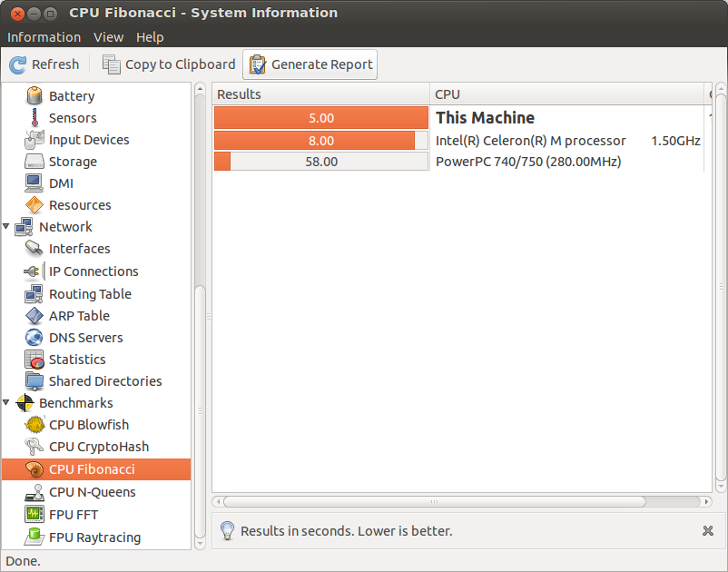Click the 1.50GHz value
This screenshot has width=728, height=572.
(675, 141)
